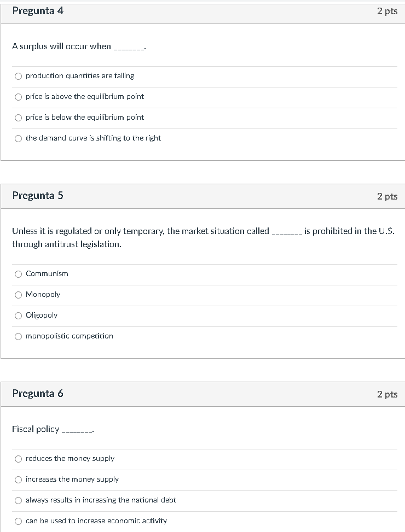Image resolution: width=405 pixels, height=532 pixels.
Task: Select "reduces the money supply"
Action: tap(18, 459)
